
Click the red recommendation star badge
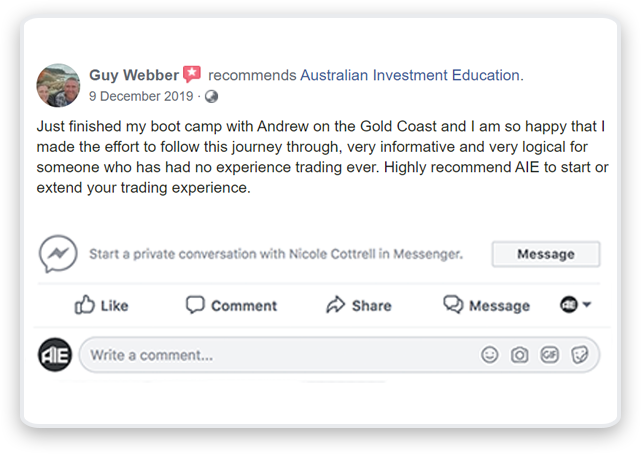(x=192, y=74)
